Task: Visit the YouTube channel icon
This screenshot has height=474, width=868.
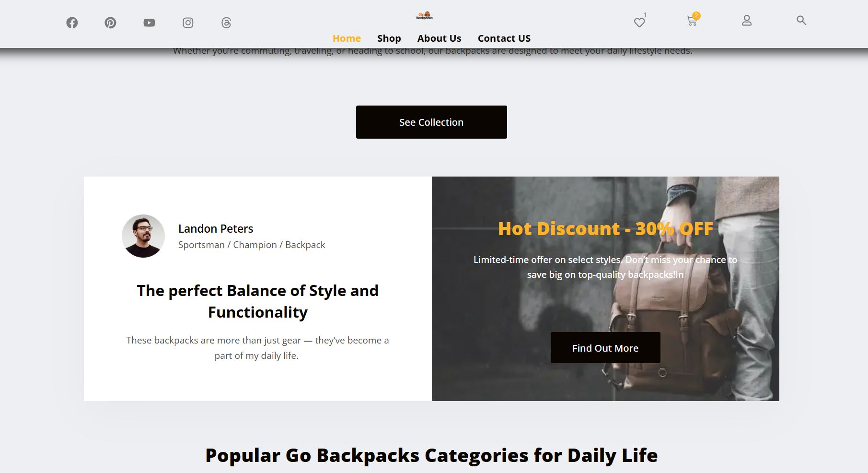Action: [149, 23]
